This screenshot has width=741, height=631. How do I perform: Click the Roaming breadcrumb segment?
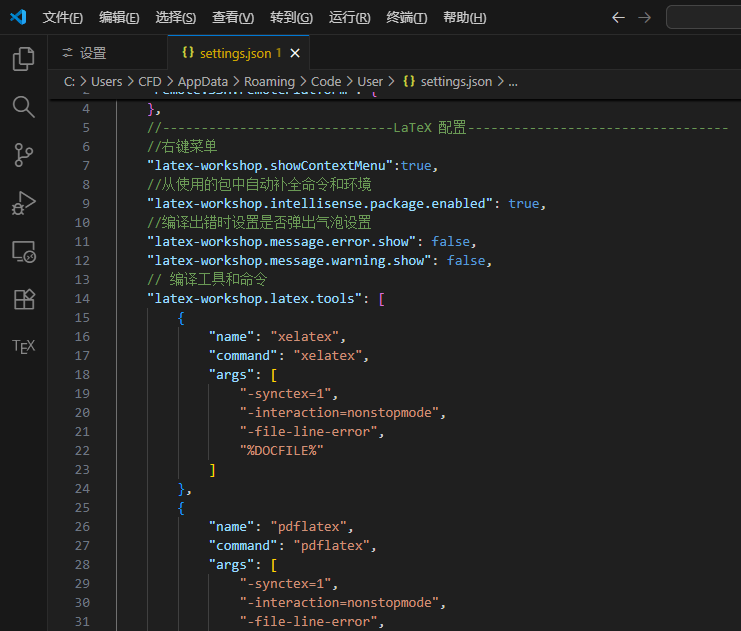pos(269,82)
